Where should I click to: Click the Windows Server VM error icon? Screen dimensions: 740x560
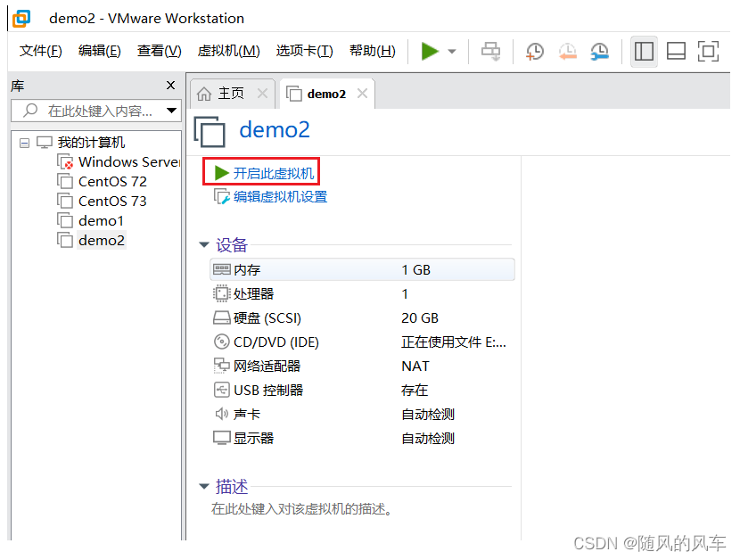(66, 162)
